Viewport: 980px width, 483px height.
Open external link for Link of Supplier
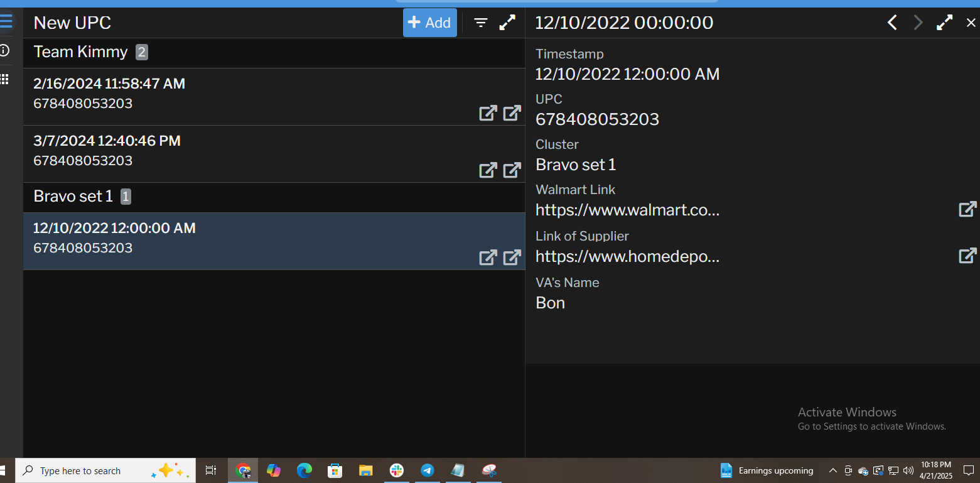(x=967, y=256)
